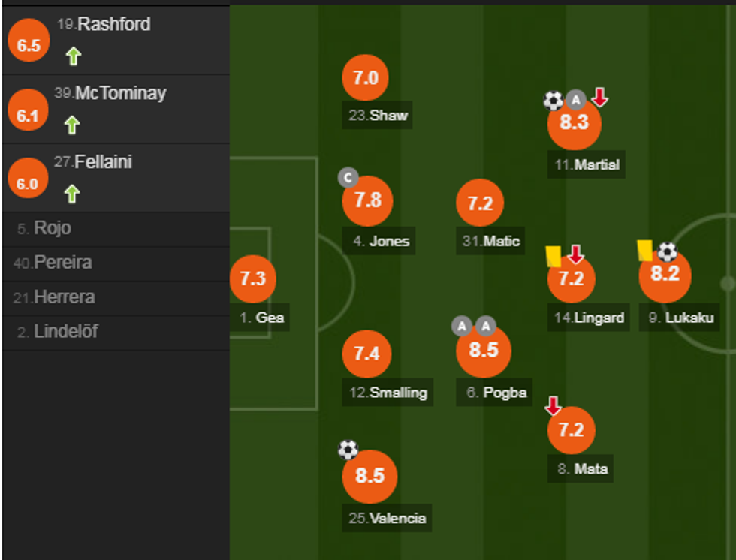Click the goal ball icon above Lukaku
Image resolution: width=736 pixels, height=560 pixels.
pos(667,251)
